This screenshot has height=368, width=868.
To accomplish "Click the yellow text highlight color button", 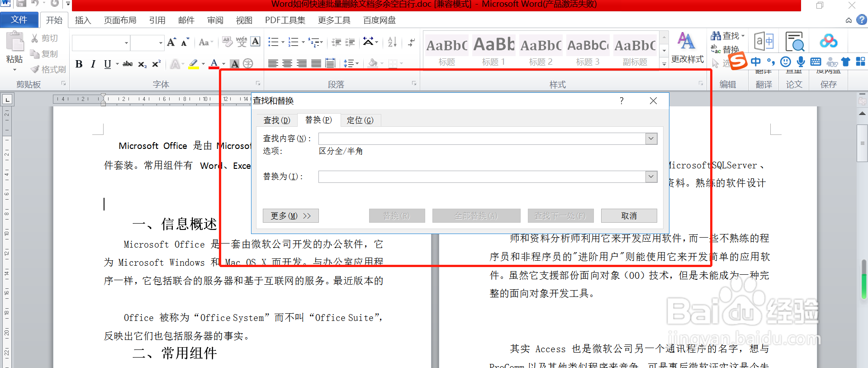I will (194, 64).
